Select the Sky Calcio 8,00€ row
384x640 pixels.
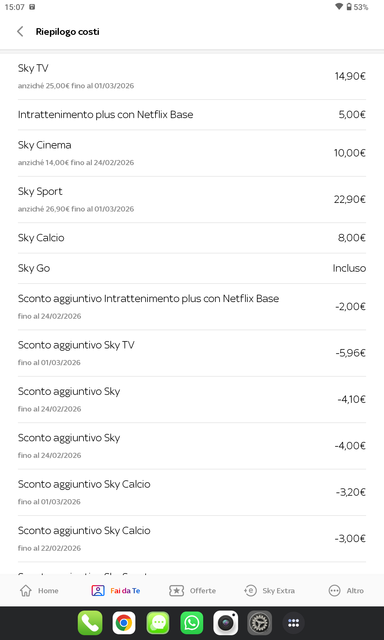[x=192, y=238]
